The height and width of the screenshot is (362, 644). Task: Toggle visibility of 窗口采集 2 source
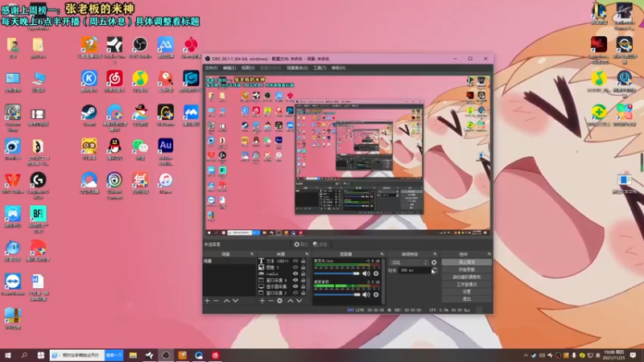coord(295,293)
